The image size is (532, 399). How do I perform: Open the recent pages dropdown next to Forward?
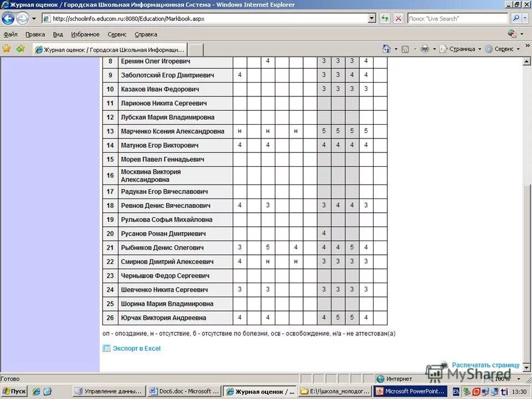tap(34, 19)
